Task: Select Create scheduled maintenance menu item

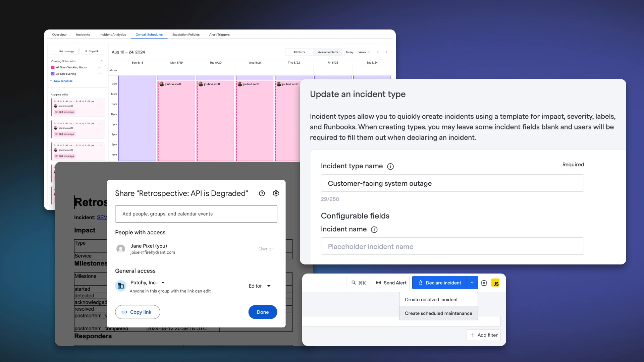Action: click(x=438, y=313)
